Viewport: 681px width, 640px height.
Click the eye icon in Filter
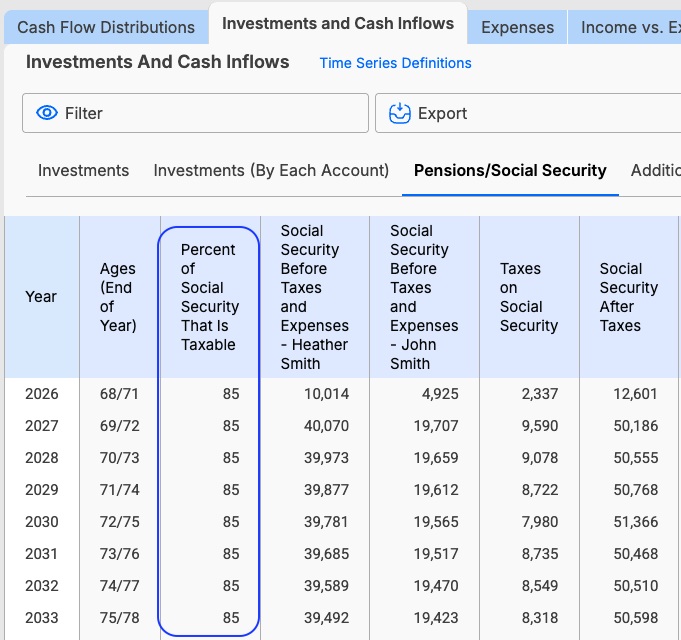tap(47, 113)
